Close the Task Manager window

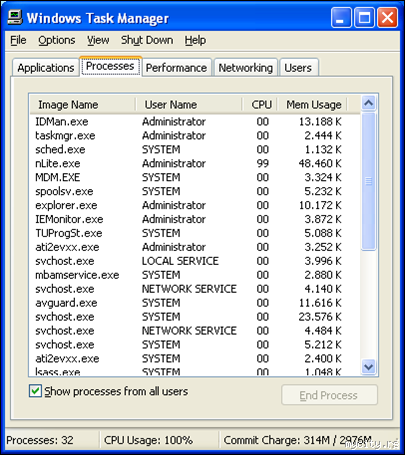pos(387,18)
